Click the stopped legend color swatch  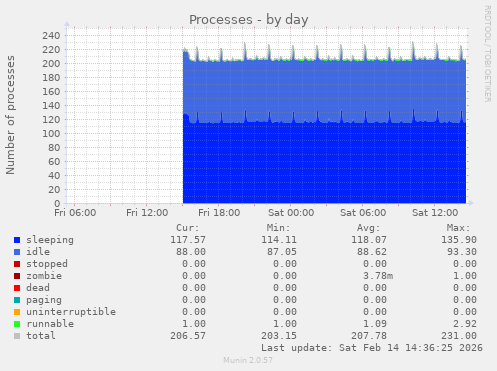click(x=17, y=264)
